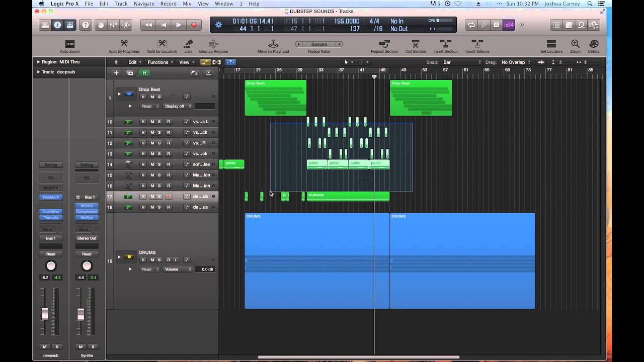Click the Overdrive plugin slot
The height and width of the screenshot is (362, 644).
(x=51, y=212)
